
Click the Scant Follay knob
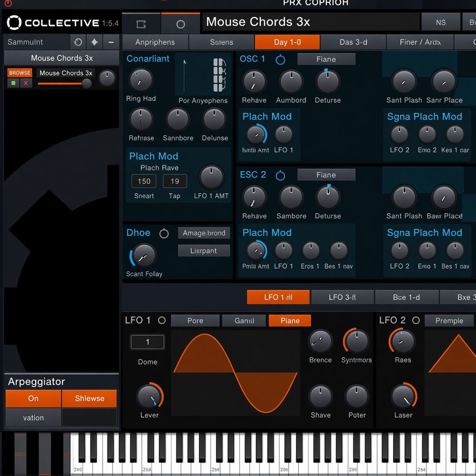144,256
